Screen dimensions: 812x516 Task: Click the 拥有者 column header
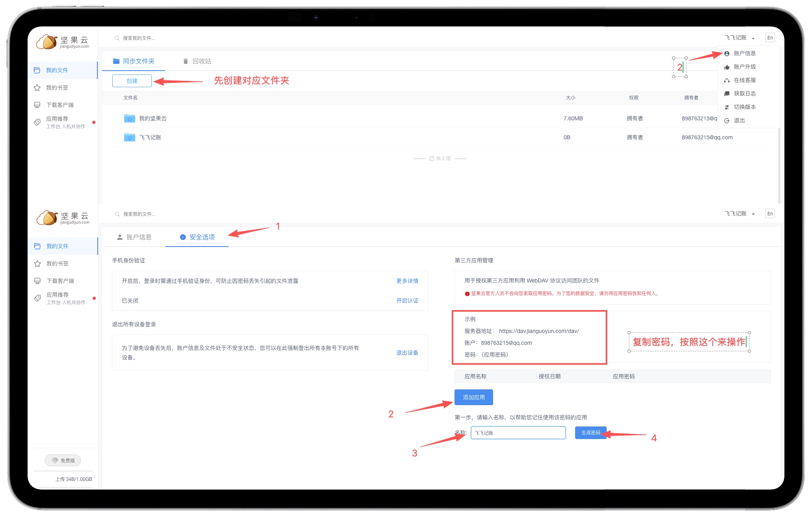coord(691,98)
